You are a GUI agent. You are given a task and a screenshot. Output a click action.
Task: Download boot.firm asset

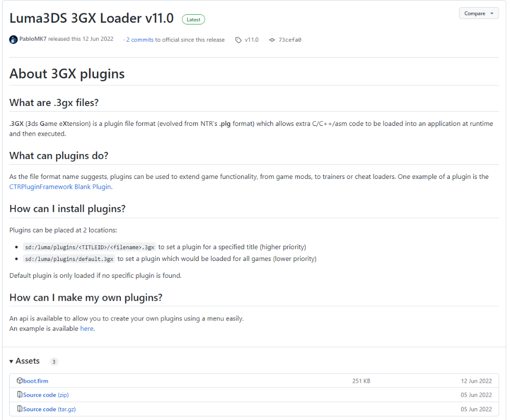click(x=36, y=381)
